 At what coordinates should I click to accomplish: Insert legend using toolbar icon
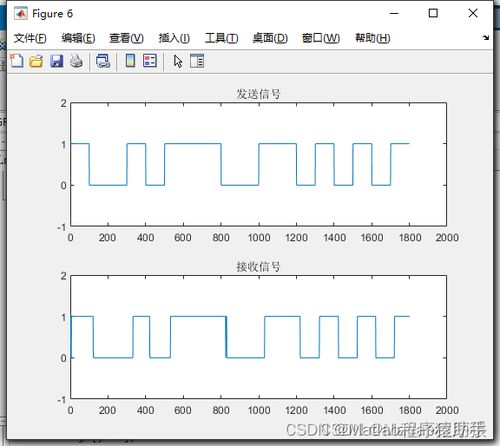tap(150, 61)
